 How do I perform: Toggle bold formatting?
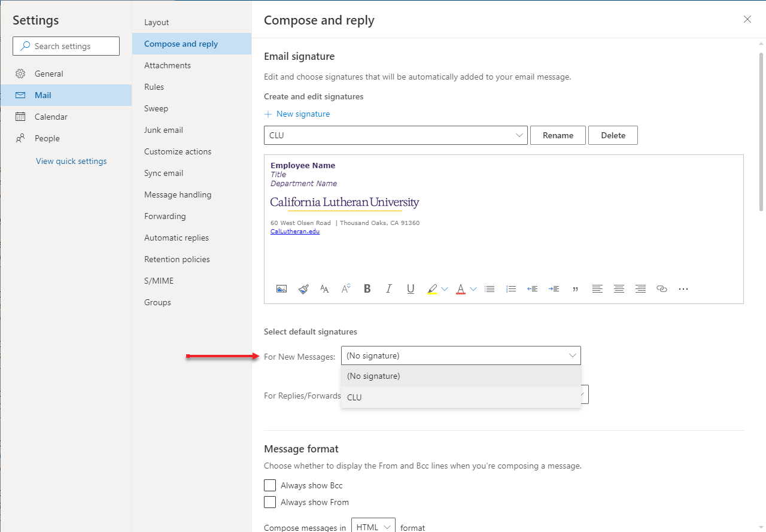click(x=367, y=289)
